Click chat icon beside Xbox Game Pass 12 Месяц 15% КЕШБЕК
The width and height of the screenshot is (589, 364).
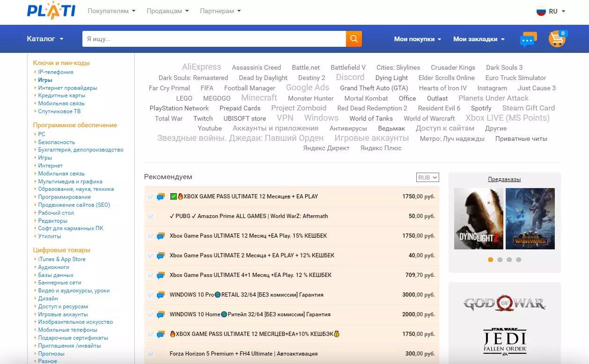click(x=161, y=236)
